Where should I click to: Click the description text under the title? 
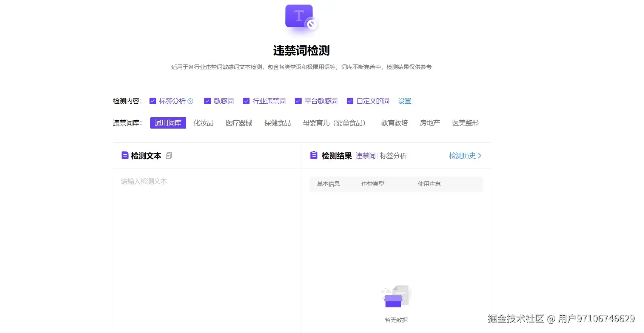[x=302, y=67]
